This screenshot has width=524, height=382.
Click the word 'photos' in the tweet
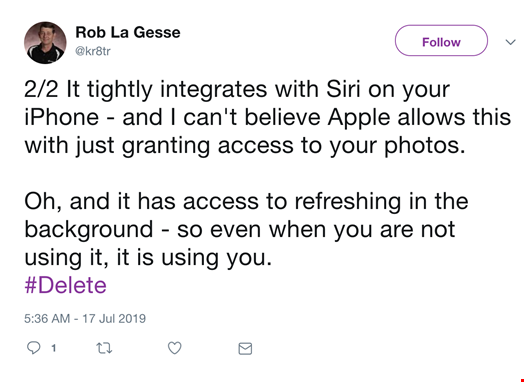point(424,147)
